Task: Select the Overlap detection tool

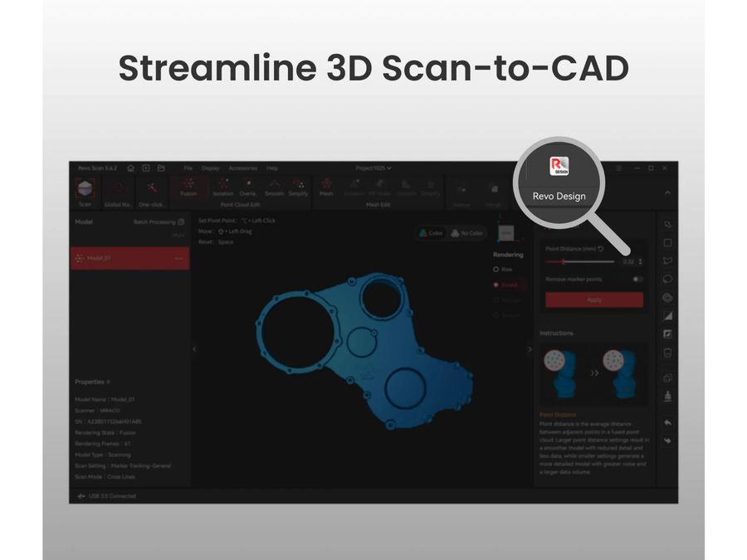Action: pyautogui.click(x=248, y=188)
